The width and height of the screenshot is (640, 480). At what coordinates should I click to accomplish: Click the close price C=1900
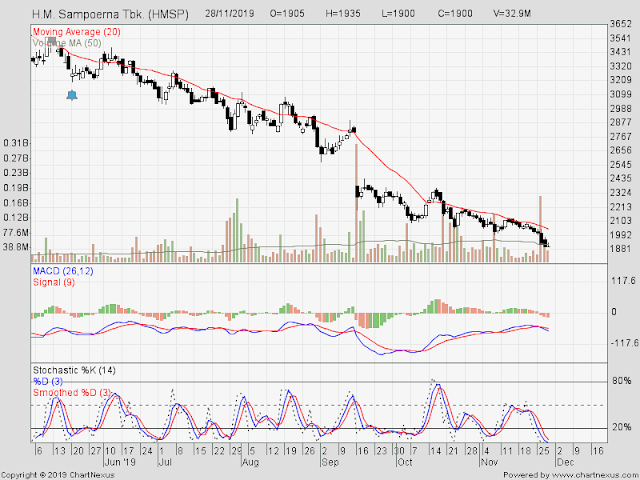pos(455,13)
